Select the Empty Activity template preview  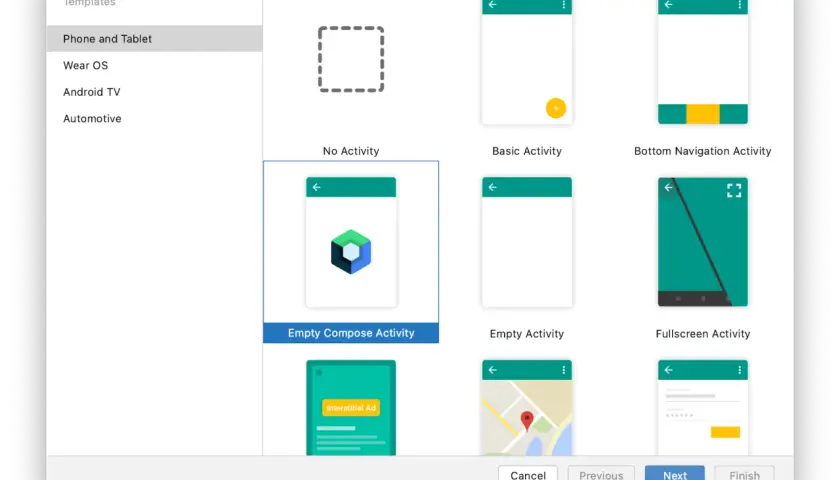pos(527,242)
